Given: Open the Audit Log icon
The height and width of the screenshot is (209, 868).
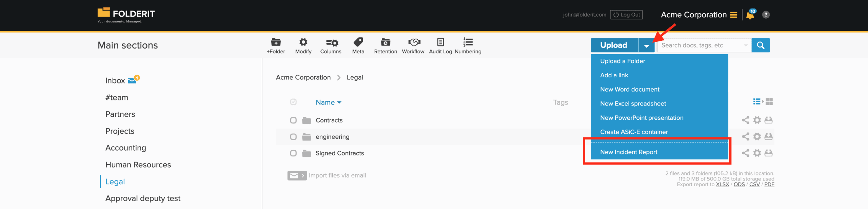Looking at the screenshot, I should tap(440, 42).
